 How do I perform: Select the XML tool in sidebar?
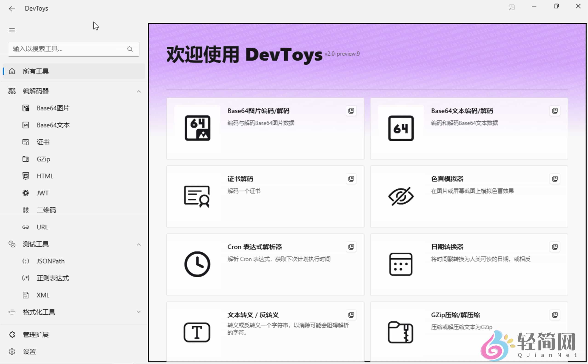click(43, 295)
